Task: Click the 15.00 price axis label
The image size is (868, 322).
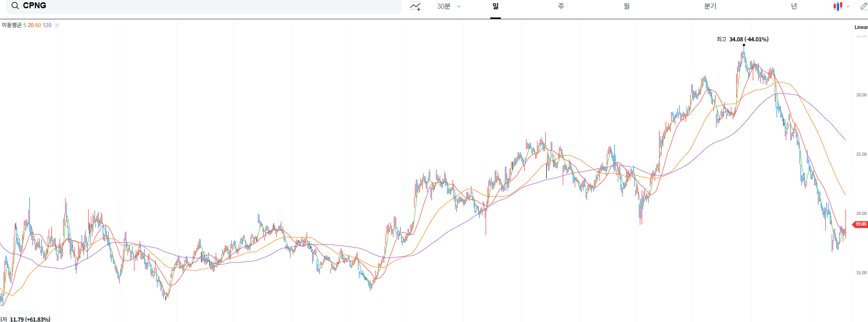Action: coord(861,273)
